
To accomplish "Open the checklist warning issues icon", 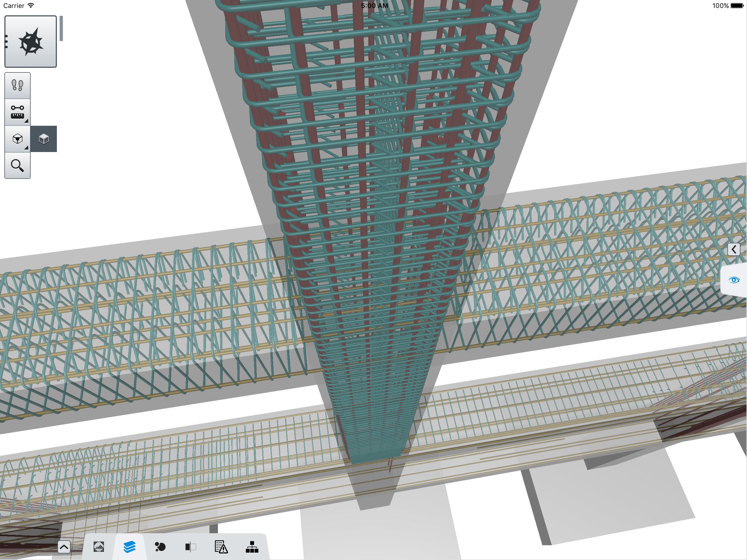I will (221, 547).
